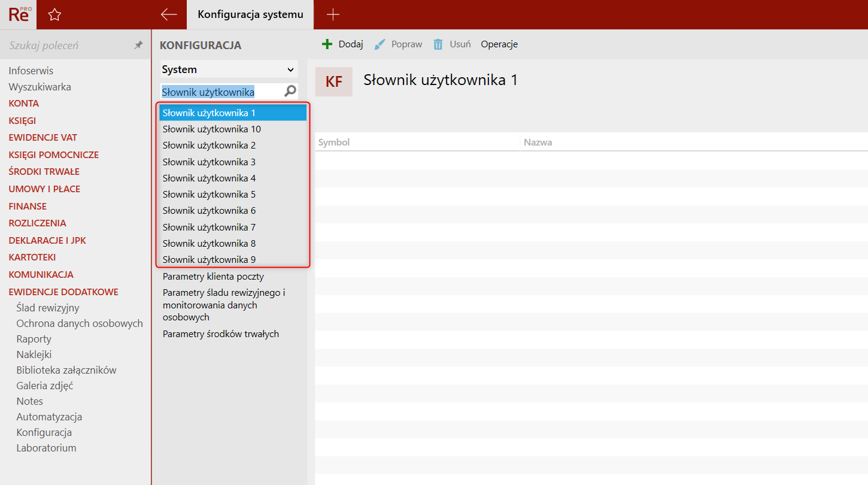
Task: Open Infoserwis in the sidebar
Action: [31, 71]
